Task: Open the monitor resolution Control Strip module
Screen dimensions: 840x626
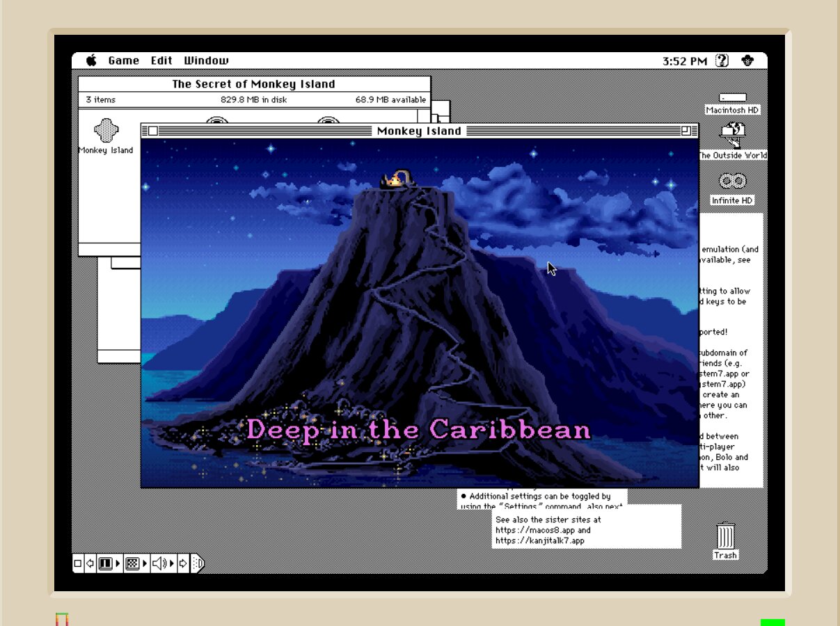Action: tap(136, 563)
